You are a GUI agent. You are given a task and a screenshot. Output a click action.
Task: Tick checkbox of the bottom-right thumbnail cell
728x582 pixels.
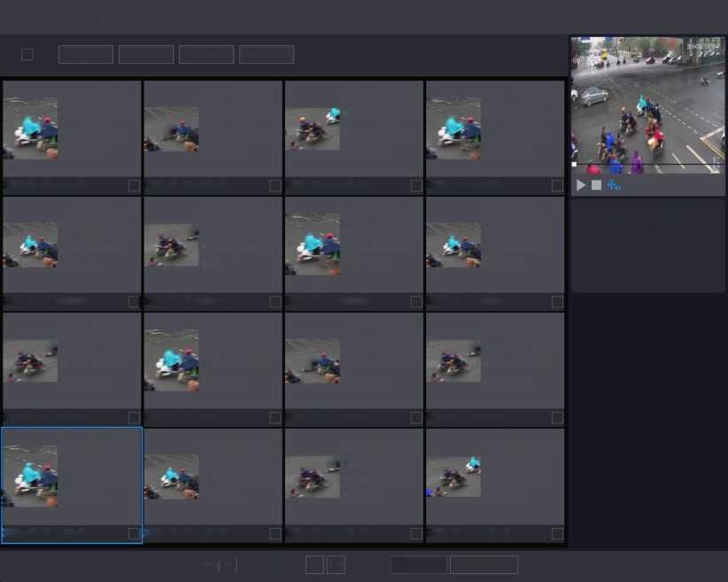pyautogui.click(x=557, y=533)
